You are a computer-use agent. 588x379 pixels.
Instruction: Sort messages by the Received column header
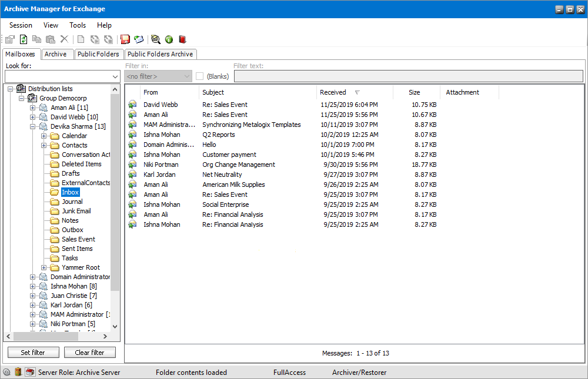(x=333, y=92)
